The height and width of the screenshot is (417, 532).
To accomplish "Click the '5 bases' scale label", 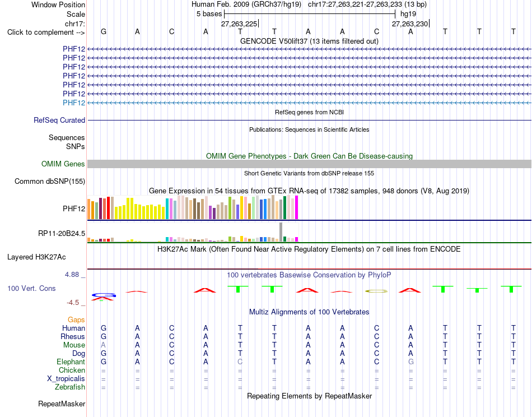I will point(209,14).
